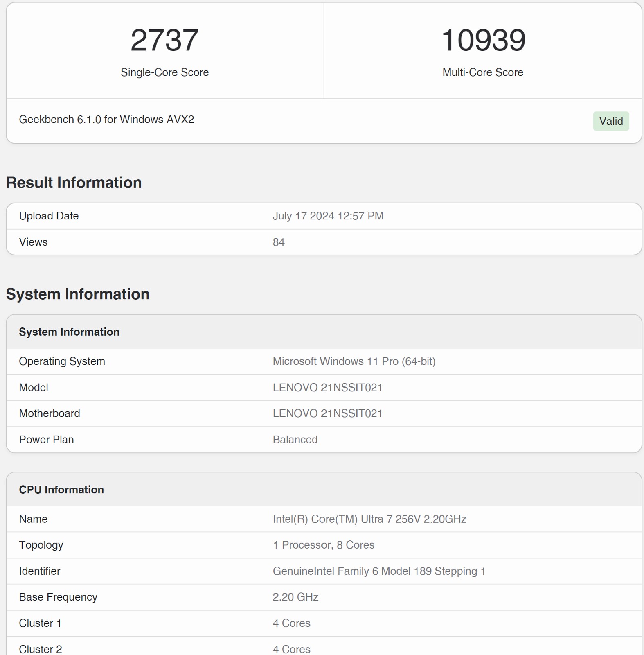644x655 pixels.
Task: Click the Base Frequency label
Action: (58, 597)
